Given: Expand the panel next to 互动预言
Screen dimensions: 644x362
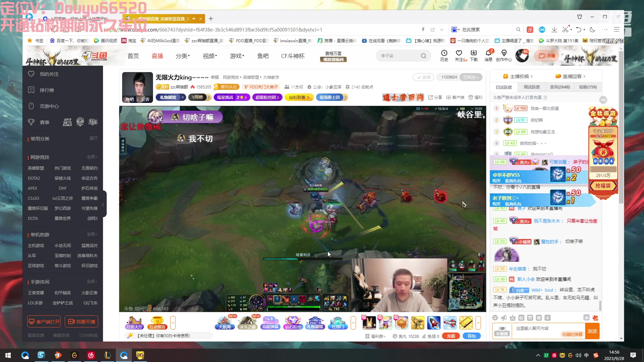Looking at the screenshot, I should pos(173,323).
